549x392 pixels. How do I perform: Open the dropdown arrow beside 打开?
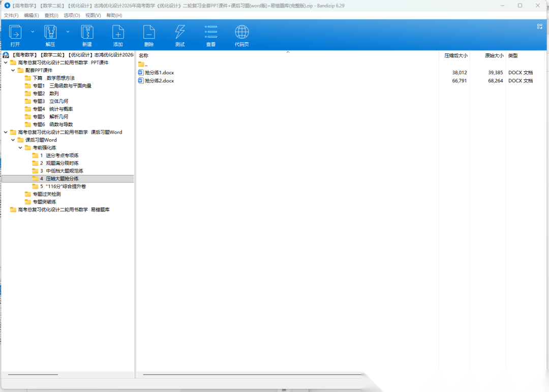(x=33, y=32)
